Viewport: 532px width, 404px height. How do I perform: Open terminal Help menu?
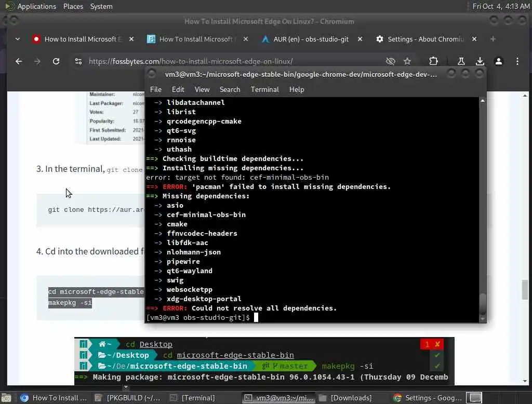coord(297,89)
